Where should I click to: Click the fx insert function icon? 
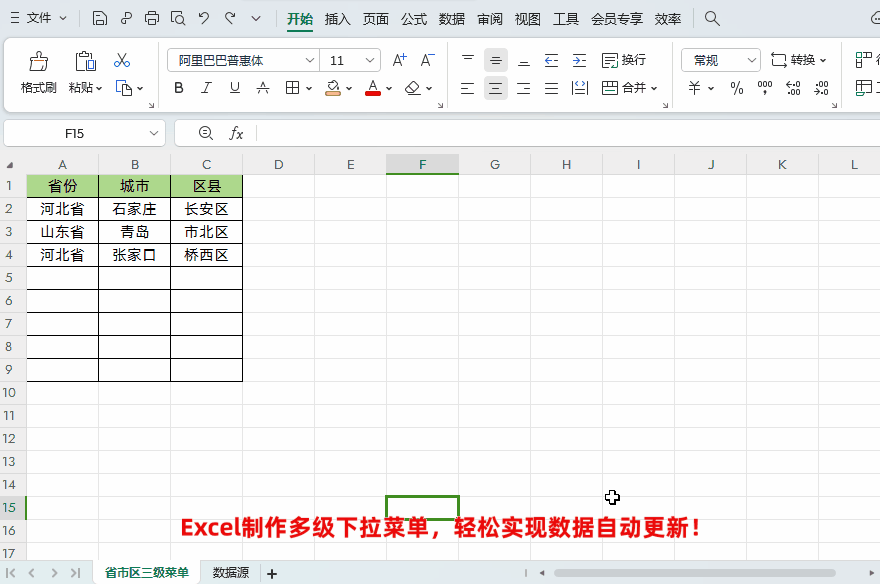[236, 133]
